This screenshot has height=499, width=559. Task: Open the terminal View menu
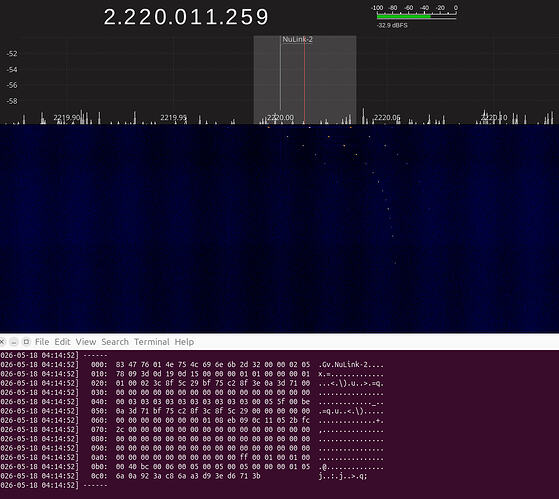tap(86, 342)
